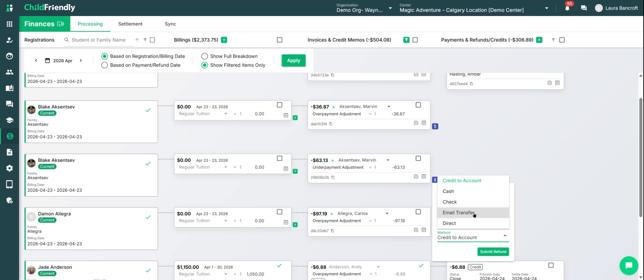The height and width of the screenshot is (280, 644).
Task: Go to next month arrow
Action: coord(81,61)
